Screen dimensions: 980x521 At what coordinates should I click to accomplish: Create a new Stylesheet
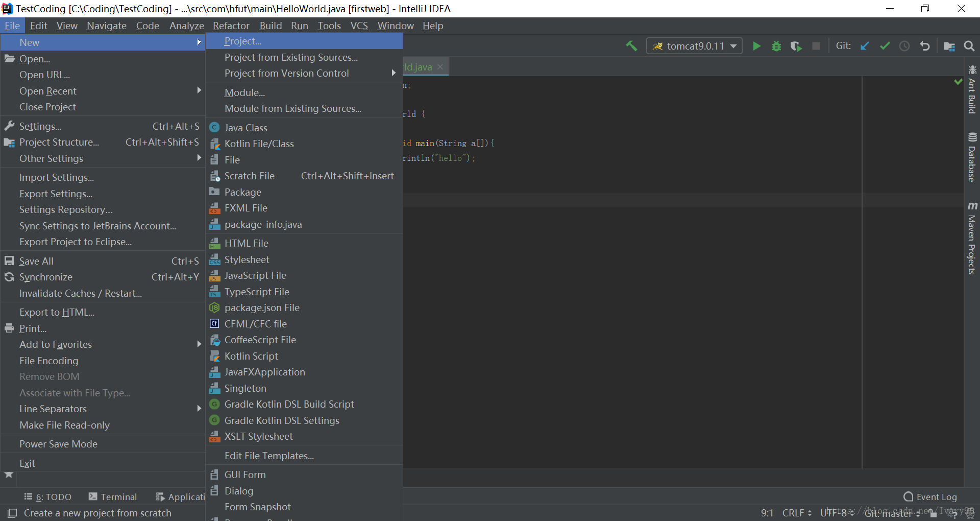tap(304, 259)
